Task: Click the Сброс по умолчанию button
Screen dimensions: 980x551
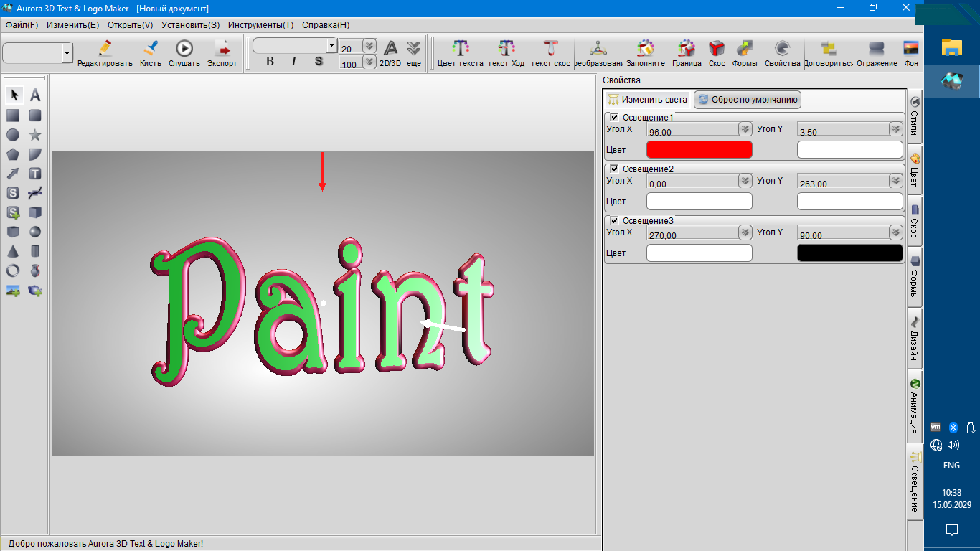Action: tap(747, 100)
